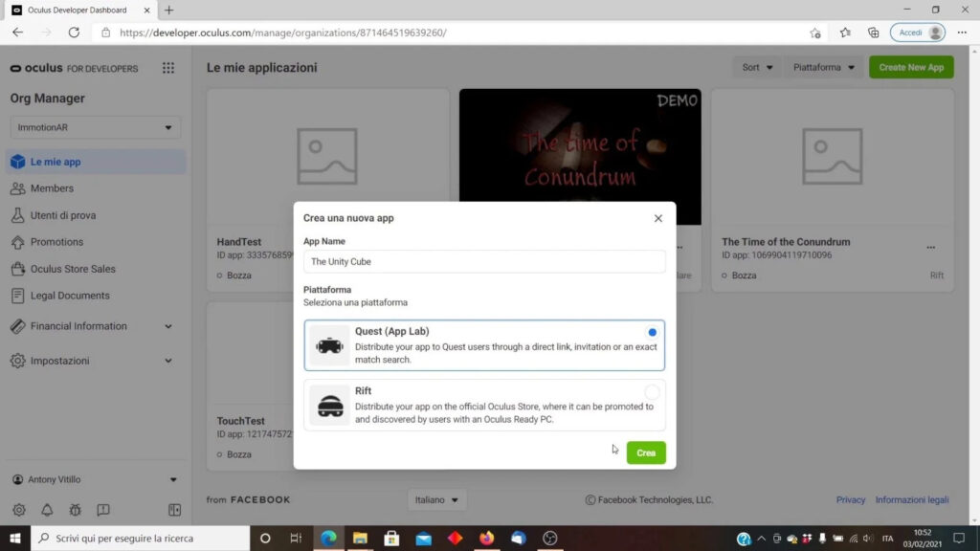Image resolution: width=980 pixels, height=551 pixels.
Task: Open Microsoft Edge from the taskbar
Action: (328, 538)
